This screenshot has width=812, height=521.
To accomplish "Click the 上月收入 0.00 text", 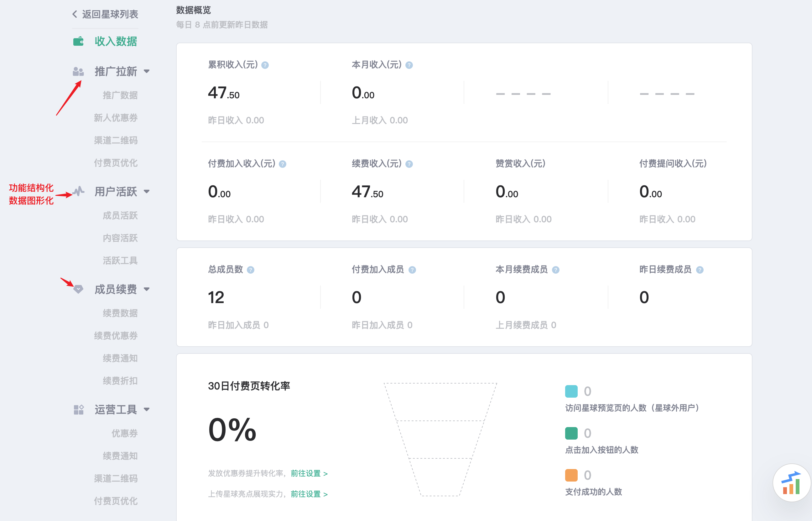I will pos(380,121).
